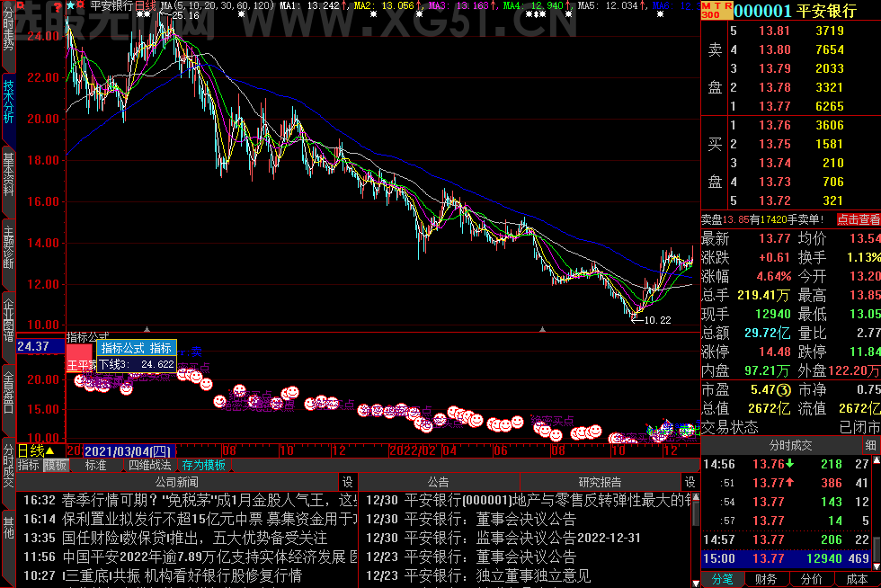Click the down arrow of 分时成交 scrollbar
881x588 pixels.
[876, 566]
